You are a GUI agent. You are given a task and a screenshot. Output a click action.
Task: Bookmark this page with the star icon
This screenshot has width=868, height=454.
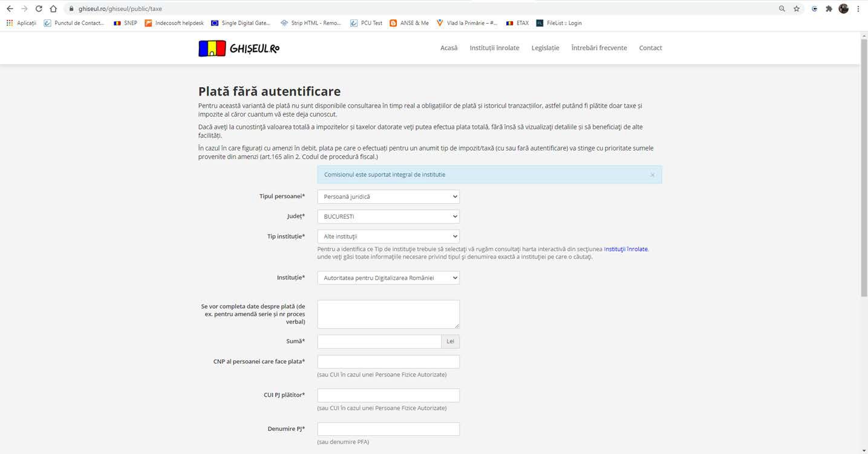pos(797,8)
